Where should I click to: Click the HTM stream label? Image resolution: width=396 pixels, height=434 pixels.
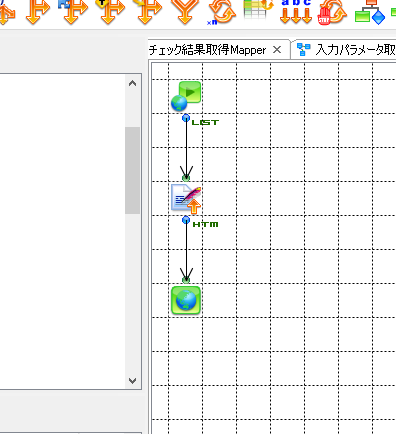click(x=205, y=224)
